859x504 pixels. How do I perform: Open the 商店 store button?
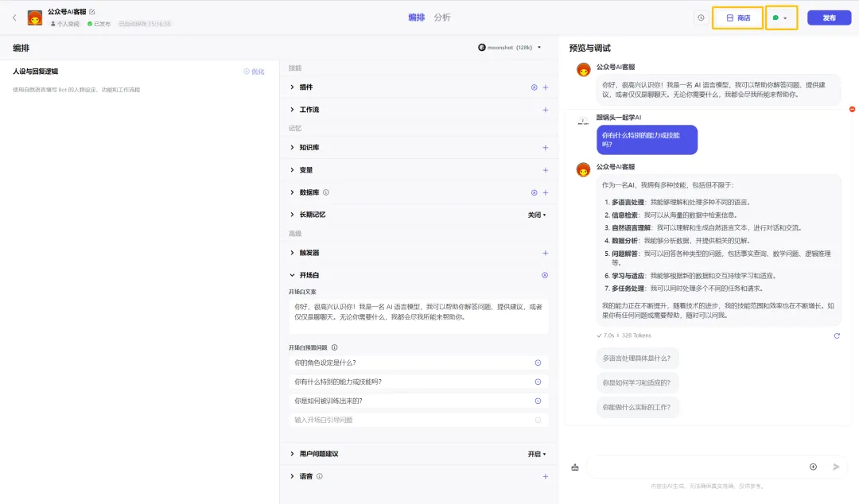pos(737,17)
